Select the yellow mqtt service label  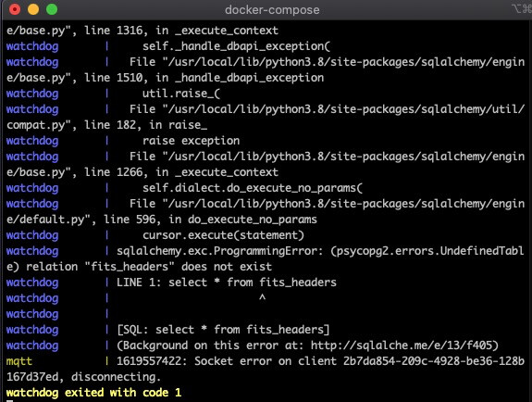[19, 361]
